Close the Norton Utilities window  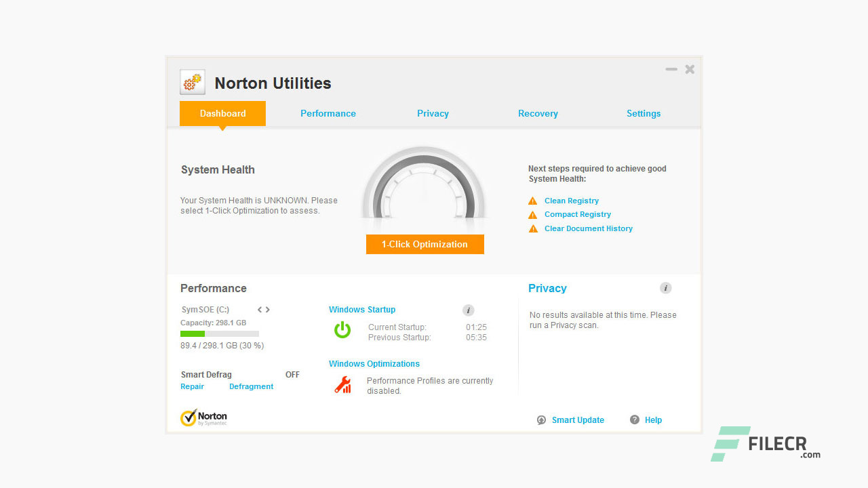click(x=690, y=69)
